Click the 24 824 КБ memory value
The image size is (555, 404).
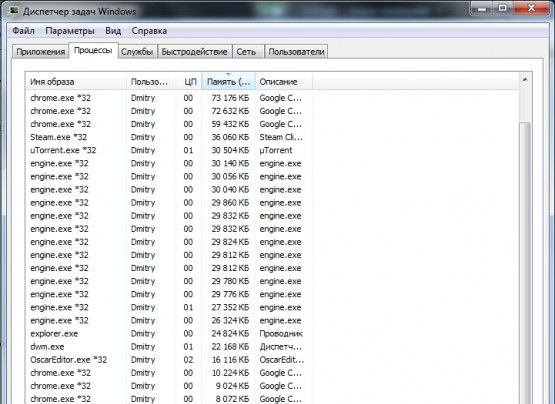(x=230, y=334)
